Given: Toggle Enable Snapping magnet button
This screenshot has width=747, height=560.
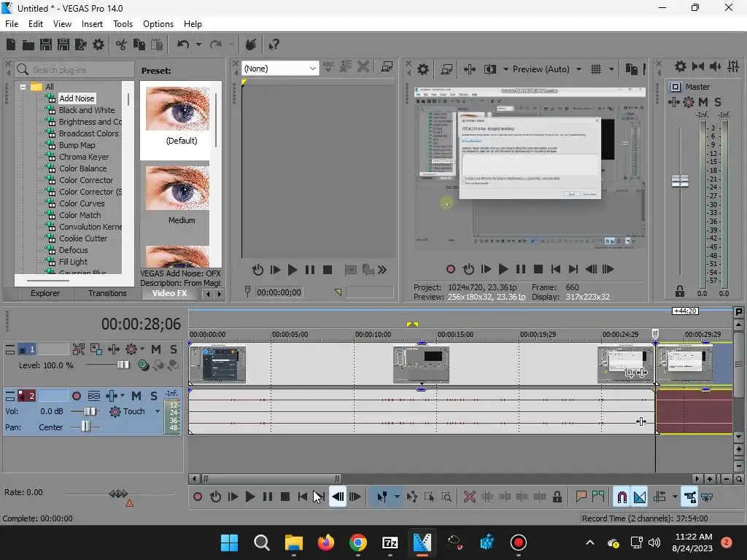Looking at the screenshot, I should point(622,497).
